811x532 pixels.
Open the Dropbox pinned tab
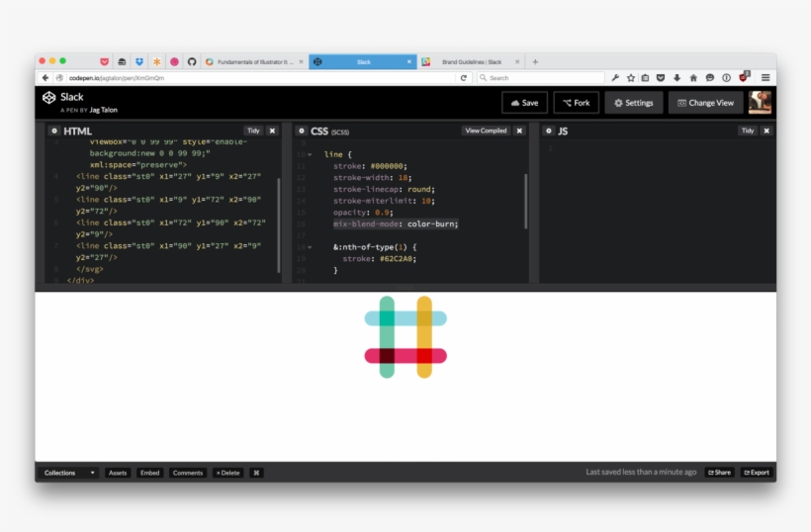pyautogui.click(x=139, y=61)
